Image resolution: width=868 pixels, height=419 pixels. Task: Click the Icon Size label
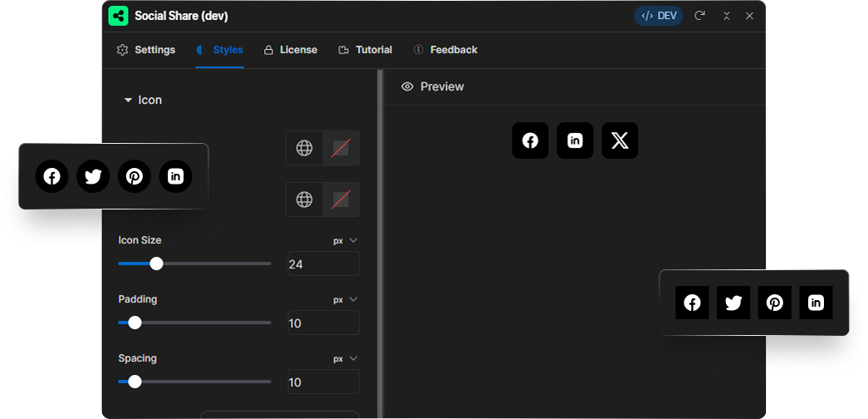140,240
